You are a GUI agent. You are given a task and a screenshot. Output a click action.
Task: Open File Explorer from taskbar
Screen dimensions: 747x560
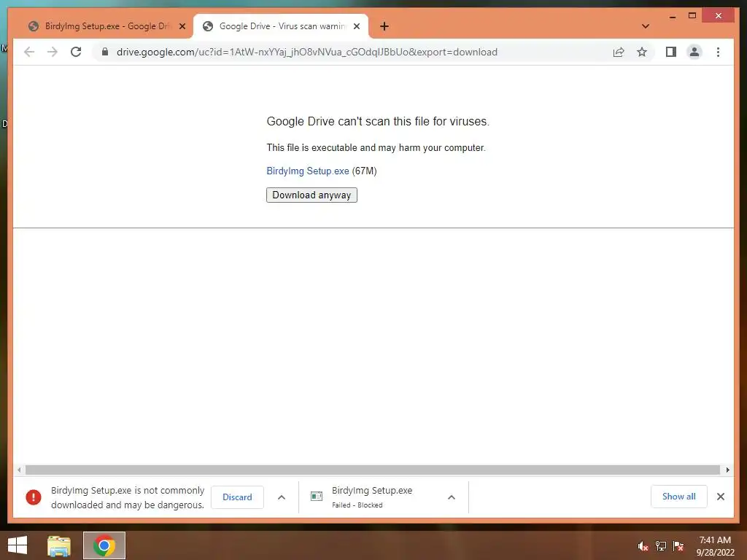coord(58,545)
